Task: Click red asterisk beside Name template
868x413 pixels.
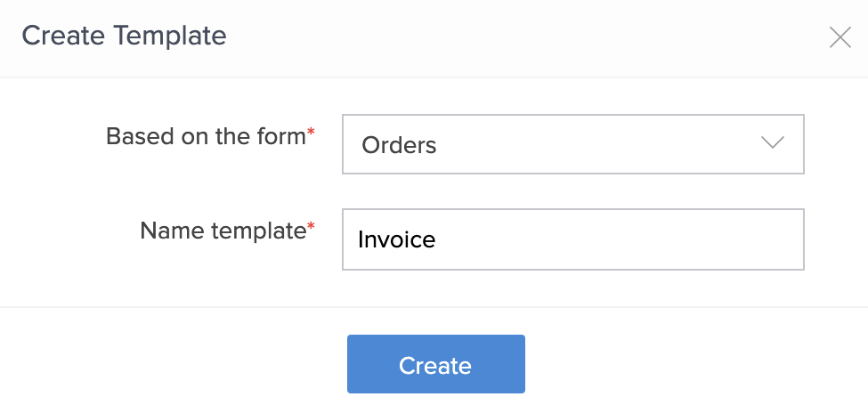Action: point(312,229)
